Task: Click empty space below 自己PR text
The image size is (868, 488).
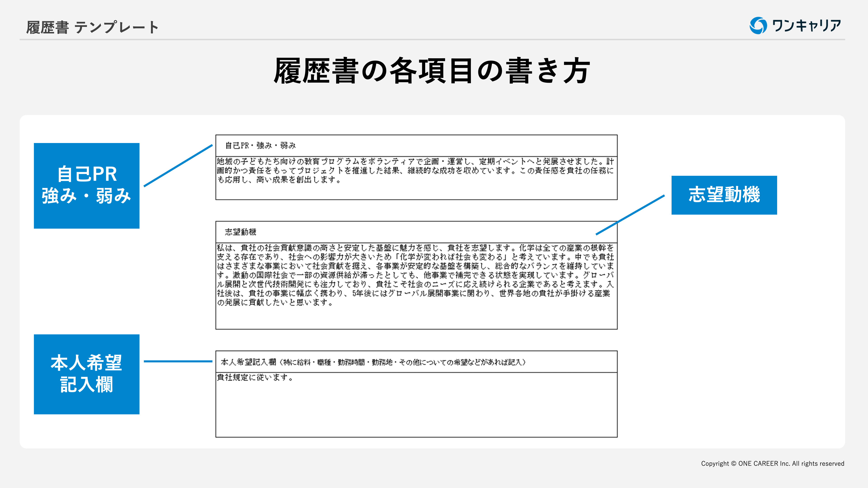Action: point(416,192)
